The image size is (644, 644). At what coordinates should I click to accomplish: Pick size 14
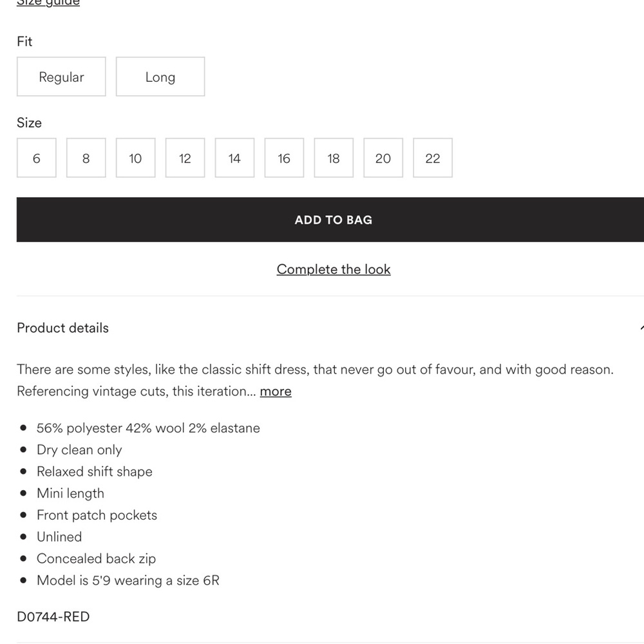pos(234,158)
